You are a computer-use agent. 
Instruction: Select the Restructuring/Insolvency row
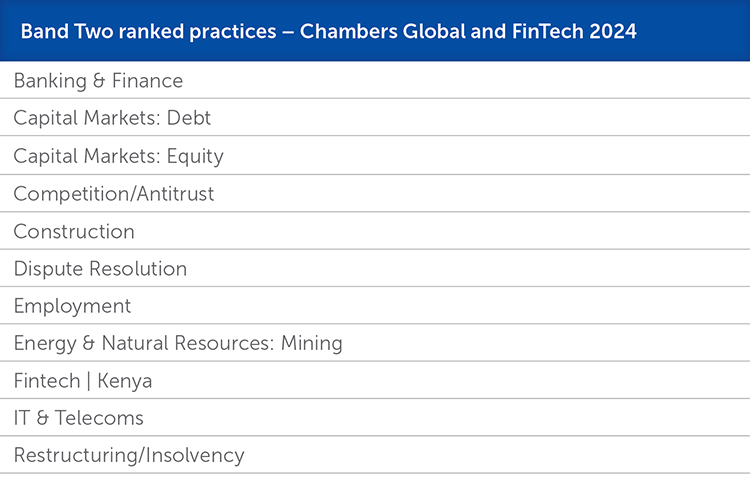375,455
